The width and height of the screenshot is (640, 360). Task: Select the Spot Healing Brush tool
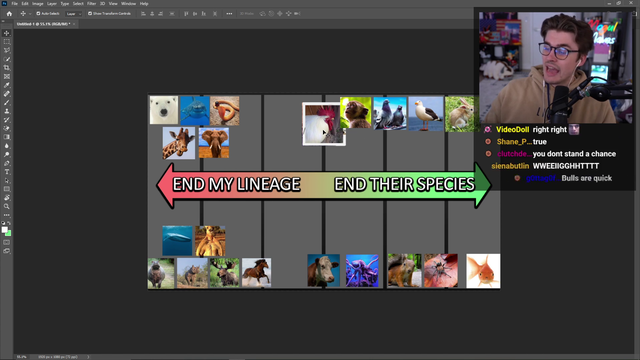[x=7, y=94]
